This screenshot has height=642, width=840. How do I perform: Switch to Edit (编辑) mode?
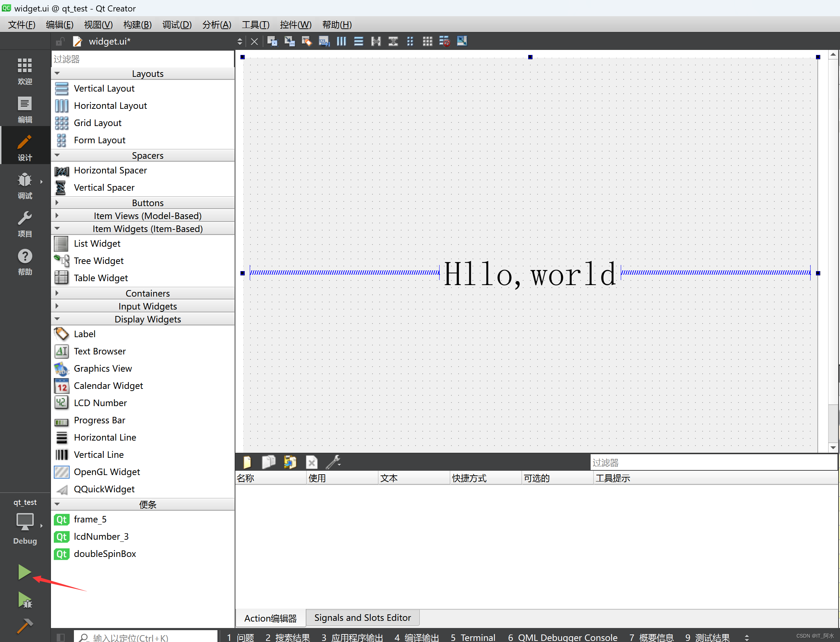25,109
